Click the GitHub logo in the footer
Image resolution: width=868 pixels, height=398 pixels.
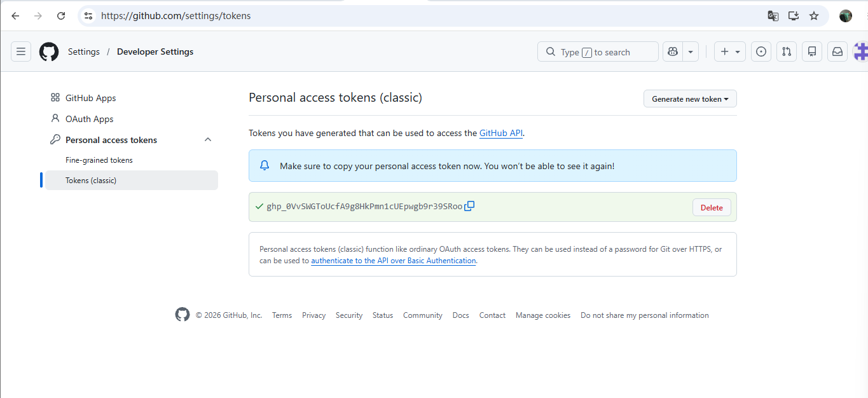point(183,315)
